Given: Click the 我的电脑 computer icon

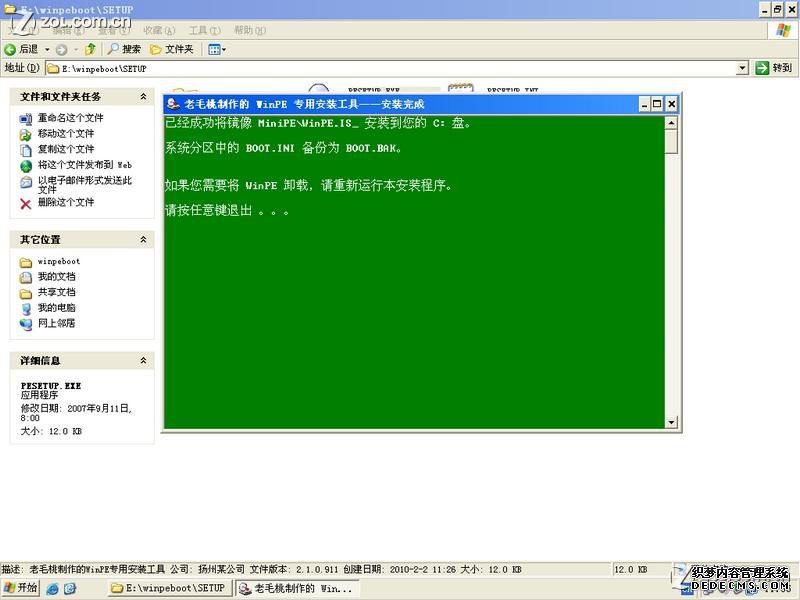Looking at the screenshot, I should 26,309.
